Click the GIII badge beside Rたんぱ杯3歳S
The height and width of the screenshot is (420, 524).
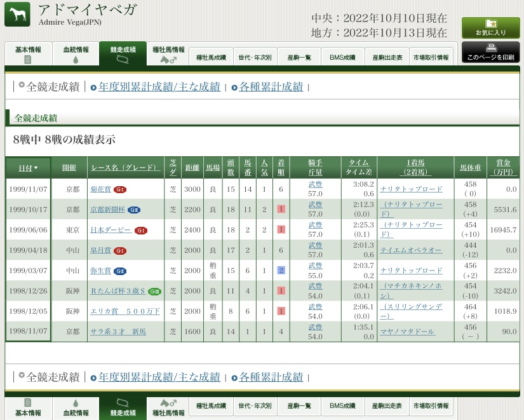pyautogui.click(x=154, y=291)
